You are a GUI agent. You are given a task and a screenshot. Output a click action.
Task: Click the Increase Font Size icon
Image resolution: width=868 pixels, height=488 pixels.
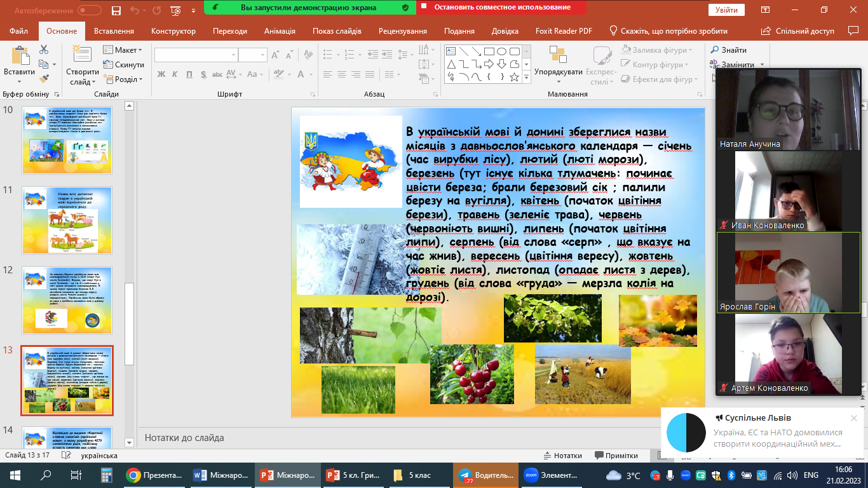[276, 55]
